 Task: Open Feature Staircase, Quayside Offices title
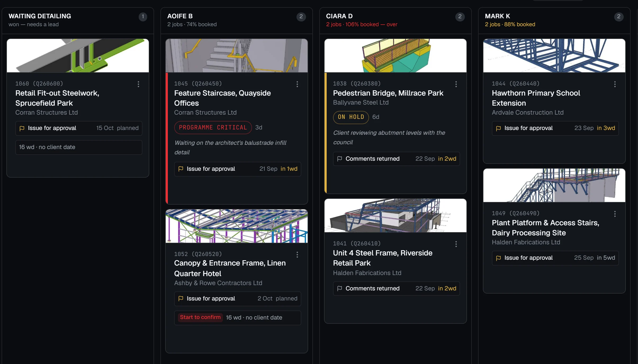click(222, 98)
